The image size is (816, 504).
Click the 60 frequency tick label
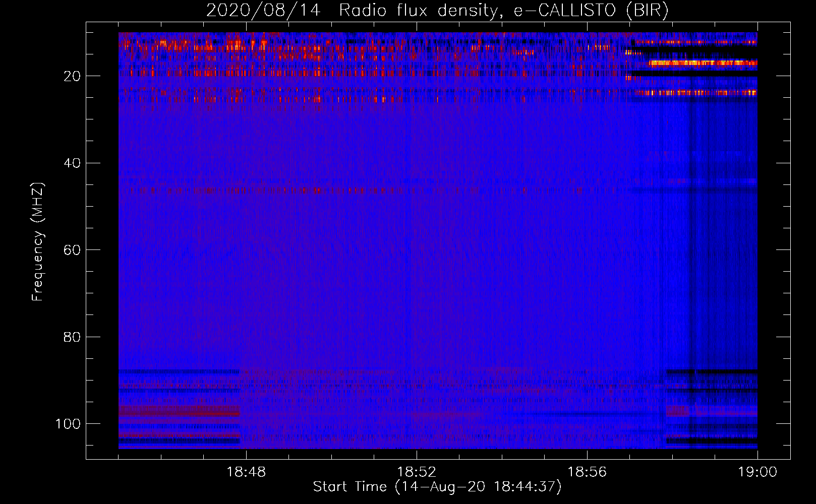(72, 250)
